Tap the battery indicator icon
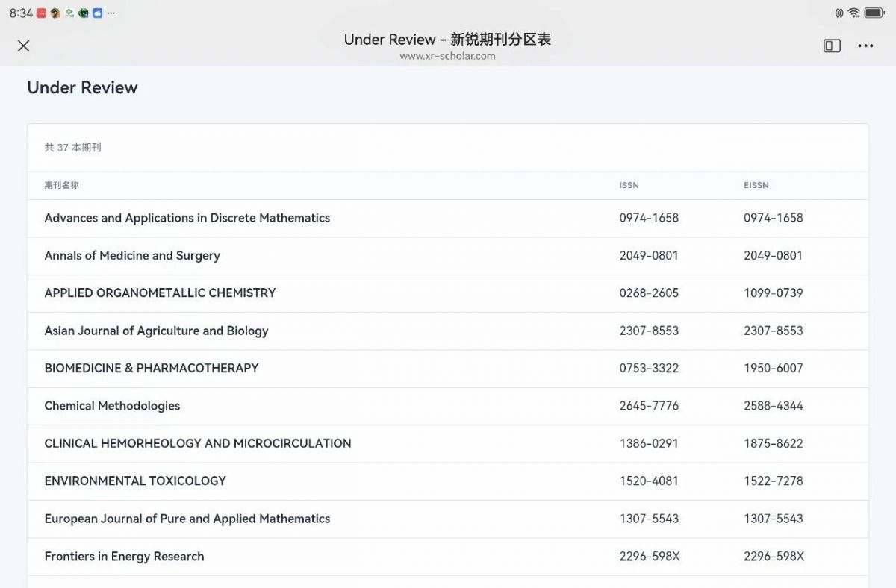This screenshot has height=588, width=896. [874, 13]
